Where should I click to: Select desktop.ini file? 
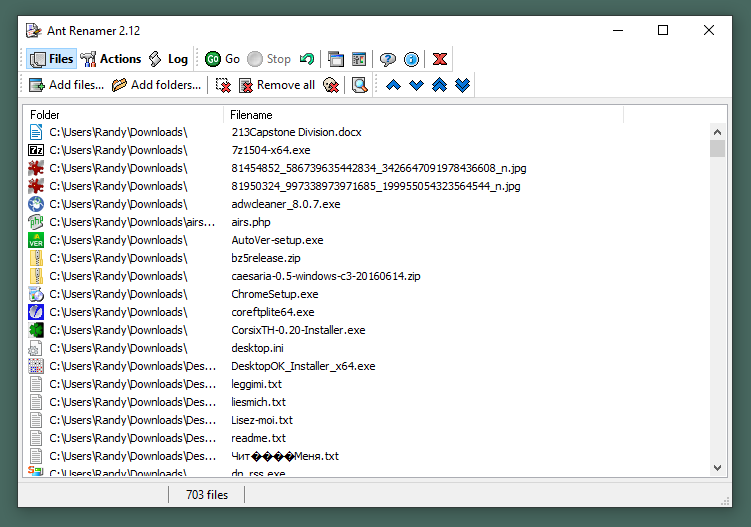click(257, 348)
